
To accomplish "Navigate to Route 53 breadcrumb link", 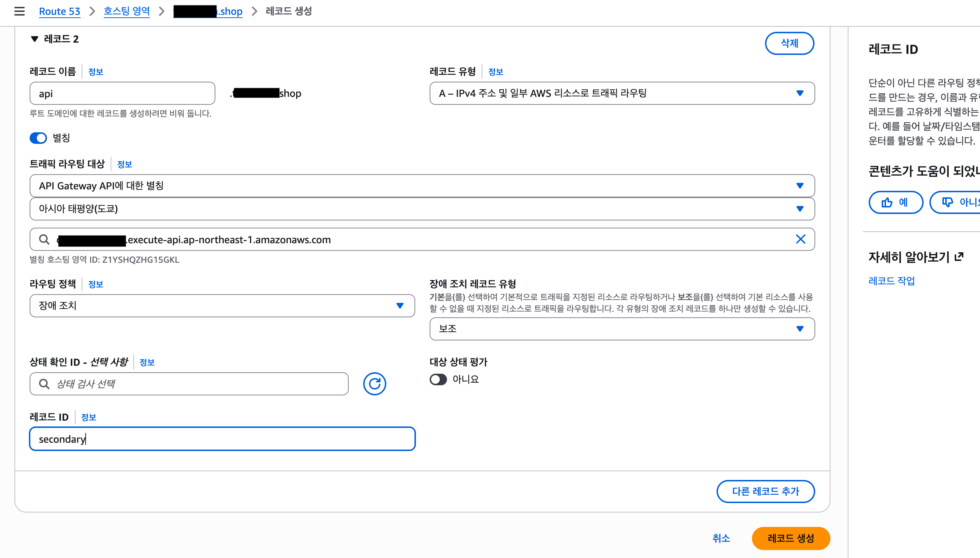I will [x=60, y=11].
